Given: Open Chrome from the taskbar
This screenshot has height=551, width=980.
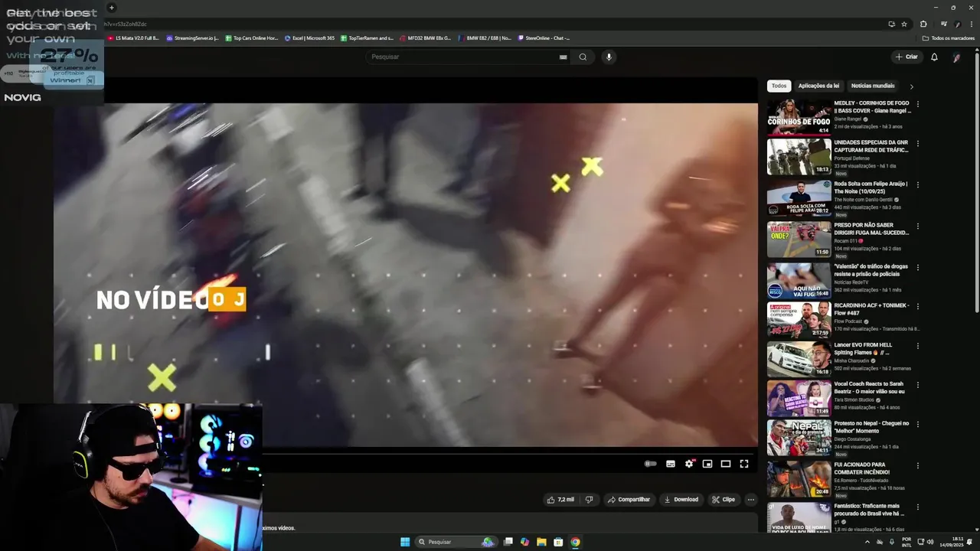Looking at the screenshot, I should [x=575, y=542].
